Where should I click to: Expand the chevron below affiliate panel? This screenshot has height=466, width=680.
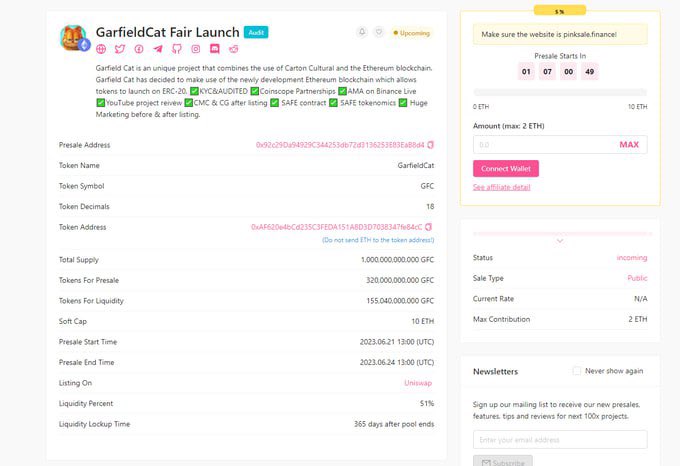(x=560, y=241)
